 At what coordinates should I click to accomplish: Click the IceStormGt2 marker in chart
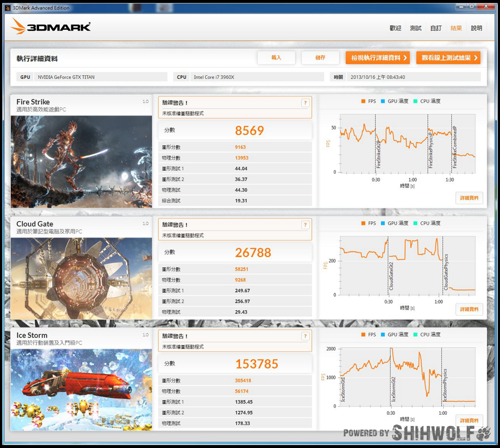(x=394, y=389)
